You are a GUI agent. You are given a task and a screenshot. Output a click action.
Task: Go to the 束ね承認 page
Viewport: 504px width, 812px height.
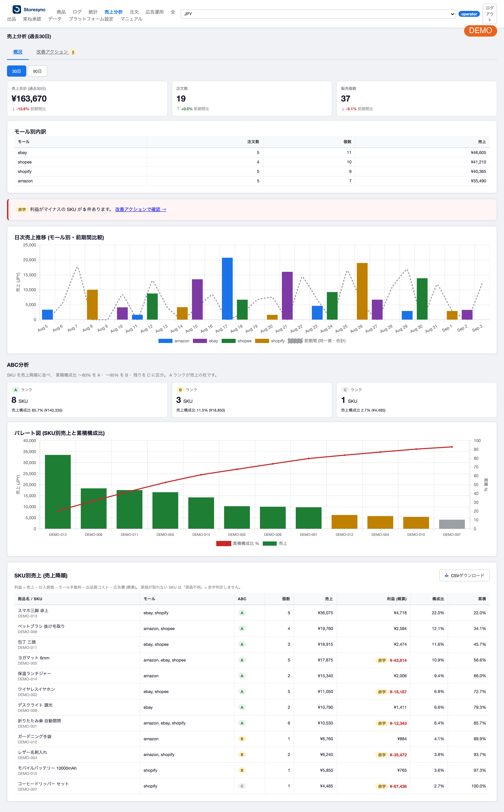[32, 19]
